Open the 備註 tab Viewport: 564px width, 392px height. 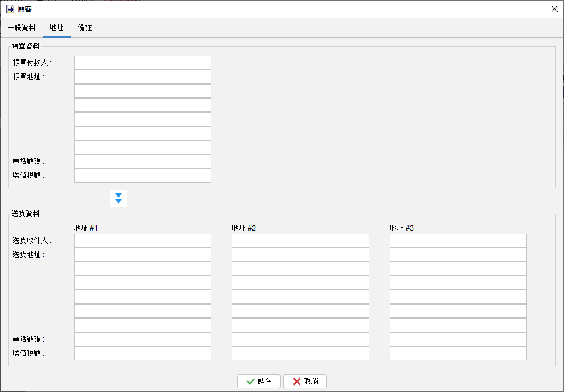click(85, 28)
